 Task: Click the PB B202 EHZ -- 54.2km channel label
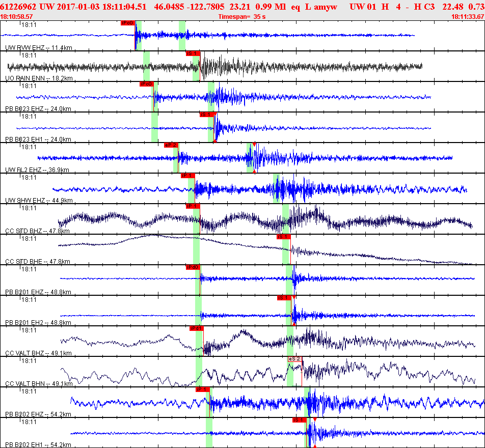pyautogui.click(x=38, y=414)
